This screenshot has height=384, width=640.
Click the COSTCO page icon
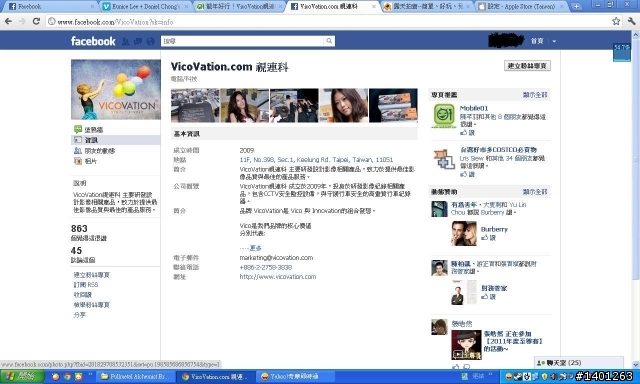click(444, 159)
